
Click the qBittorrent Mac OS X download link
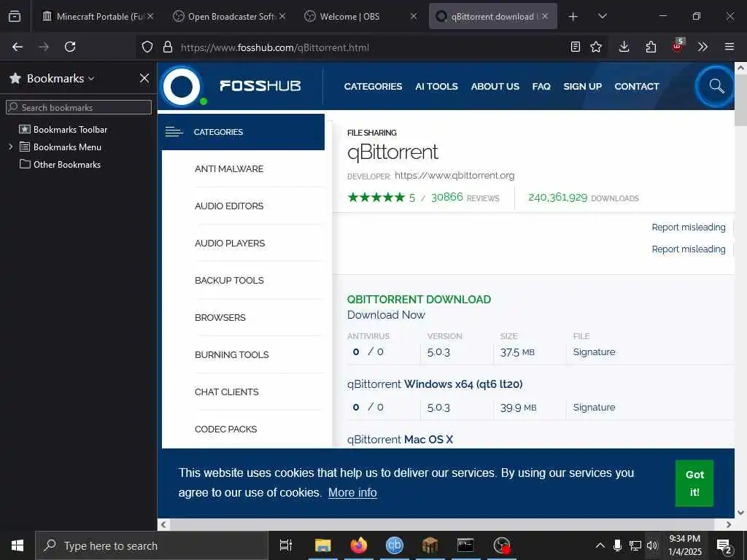point(400,439)
